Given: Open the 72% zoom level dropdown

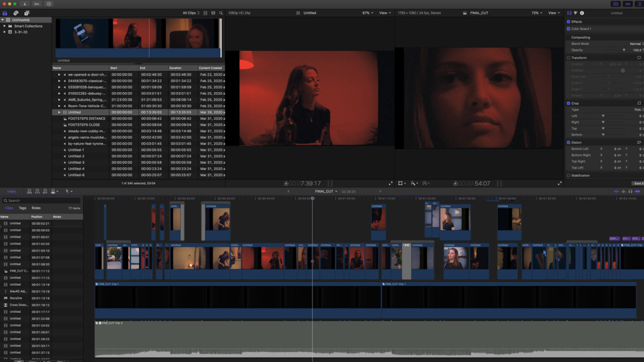Looking at the screenshot, I should (537, 13).
